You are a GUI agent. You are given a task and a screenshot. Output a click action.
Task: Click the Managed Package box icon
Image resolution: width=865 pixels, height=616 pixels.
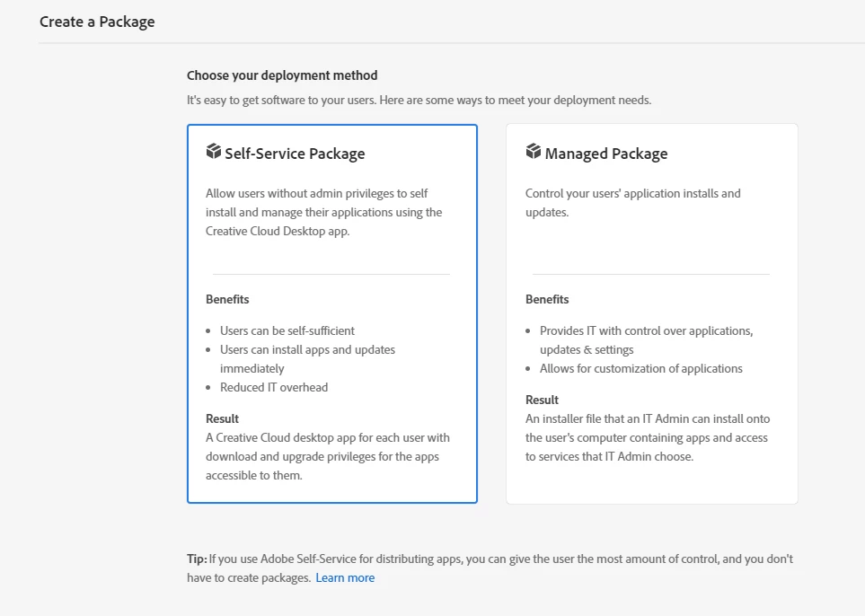533,152
